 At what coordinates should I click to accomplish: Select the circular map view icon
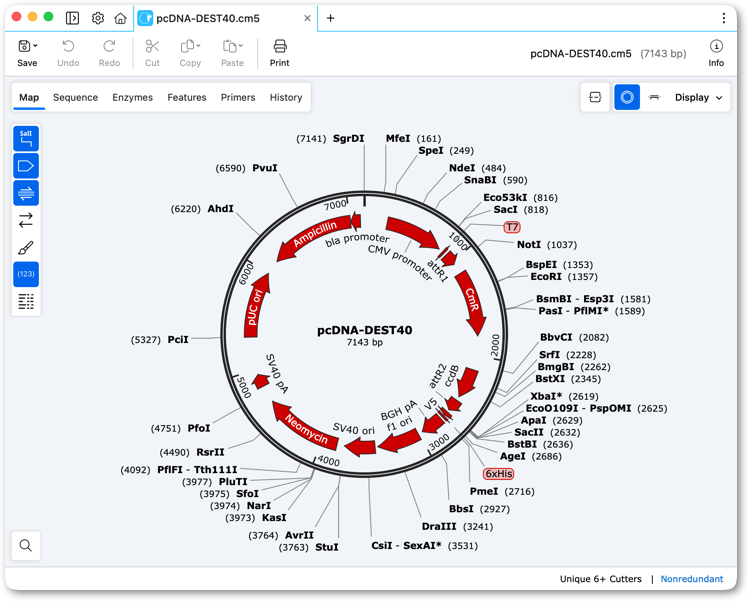tap(627, 97)
